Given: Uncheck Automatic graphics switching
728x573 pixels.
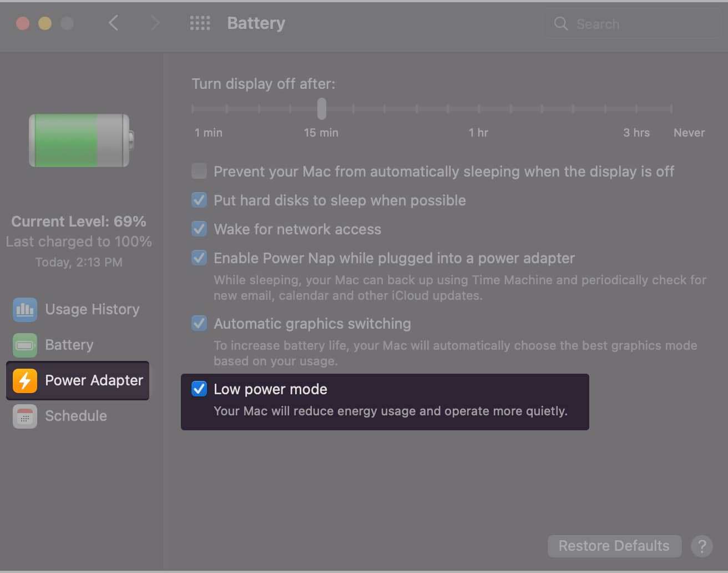Looking at the screenshot, I should [199, 323].
